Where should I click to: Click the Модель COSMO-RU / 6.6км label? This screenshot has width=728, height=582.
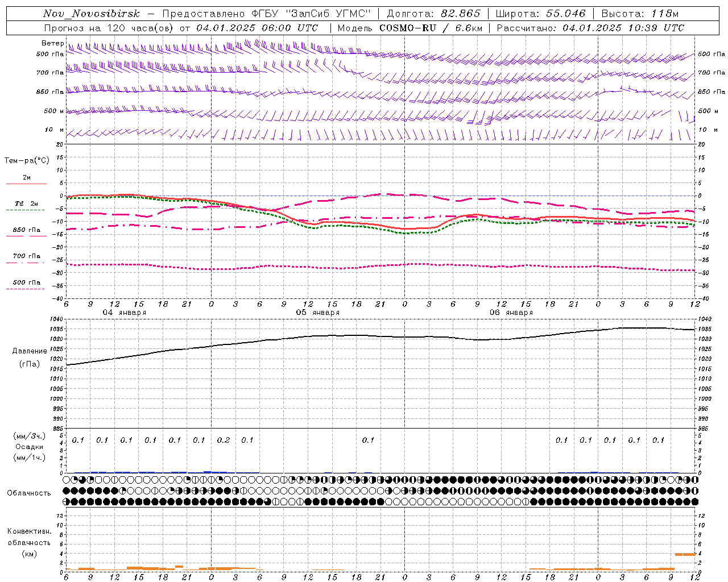pyautogui.click(x=410, y=28)
